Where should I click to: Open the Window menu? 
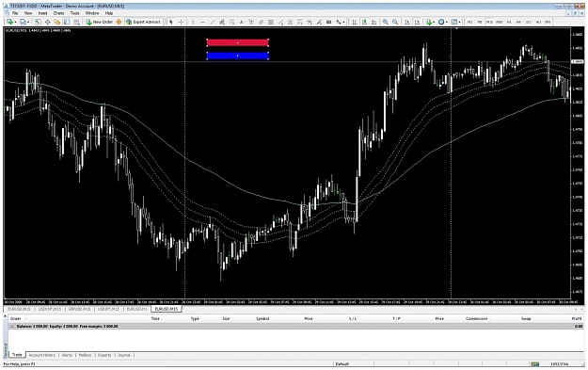click(x=92, y=13)
